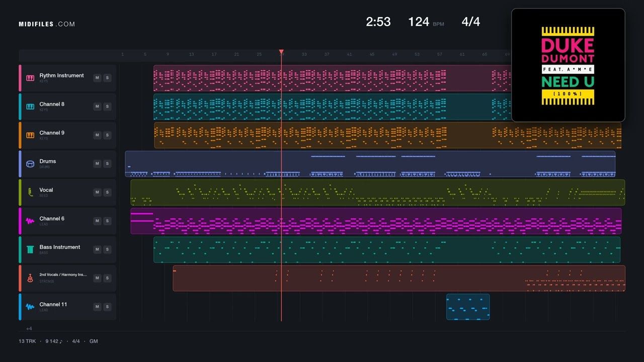Select the teal Bass Instrument note clip
This screenshot has height=362, width=644.
coord(387,250)
